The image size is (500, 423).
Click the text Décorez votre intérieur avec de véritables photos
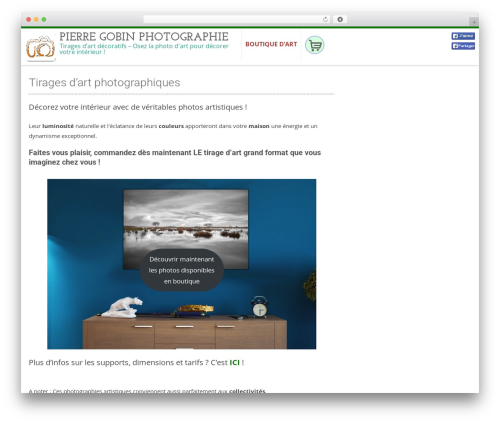(138, 107)
